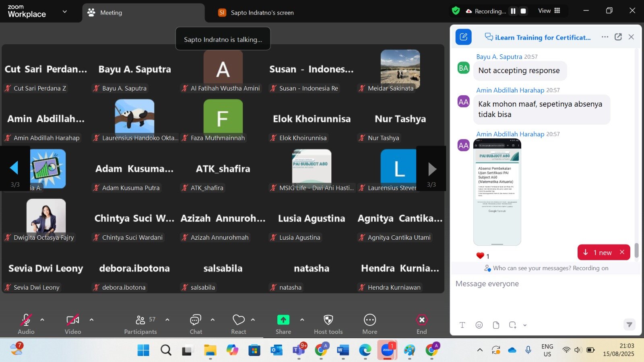
Task: Click End to leave the meeting
Action: (421, 324)
